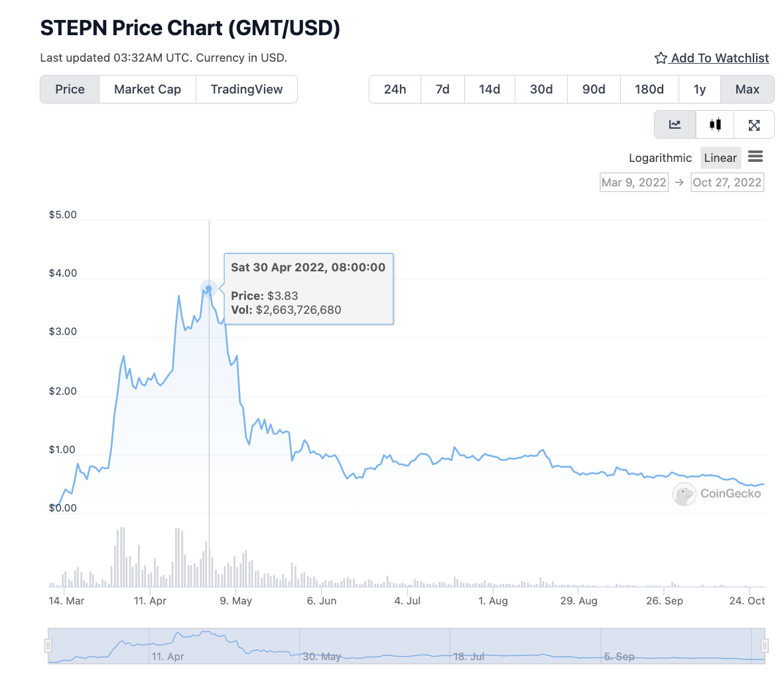Screen dimensions: 784x682
Task: Toggle the Linear scale option
Action: pyautogui.click(x=720, y=158)
